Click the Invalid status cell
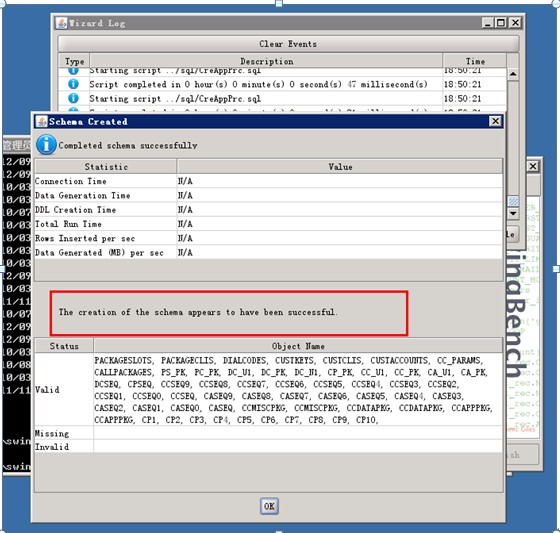 (64, 447)
